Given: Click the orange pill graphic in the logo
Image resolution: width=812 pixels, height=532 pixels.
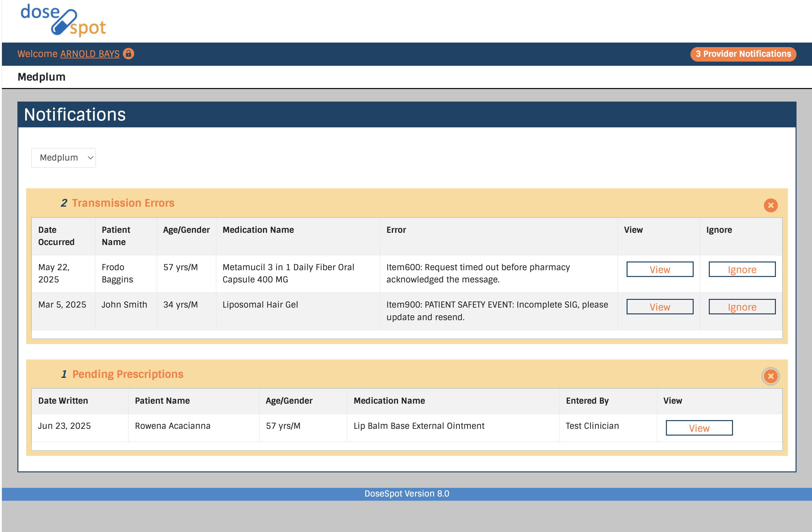Looking at the screenshot, I should point(65,23).
